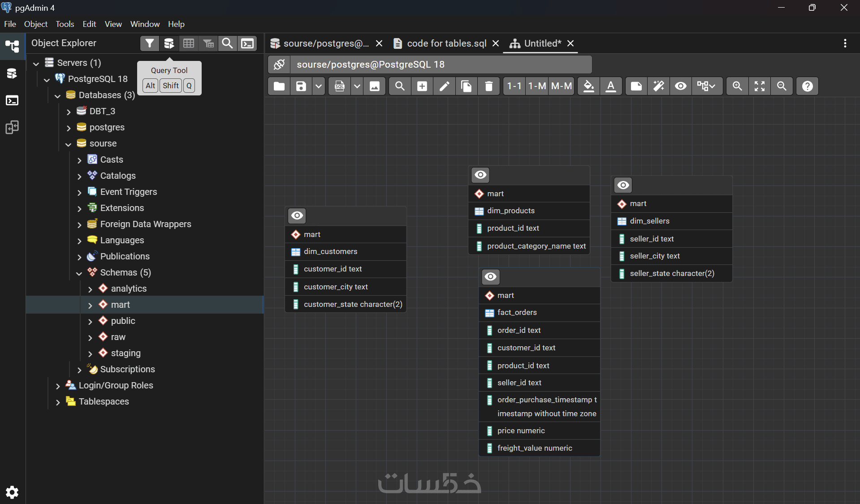The width and height of the screenshot is (860, 504).
Task: Open ERD help with the question mark
Action: coord(808,86)
